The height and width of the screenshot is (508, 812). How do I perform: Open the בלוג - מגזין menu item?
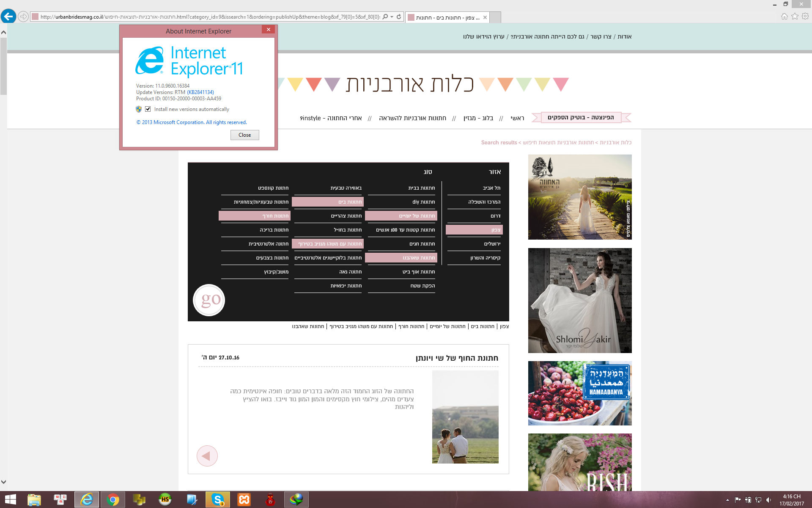click(478, 118)
